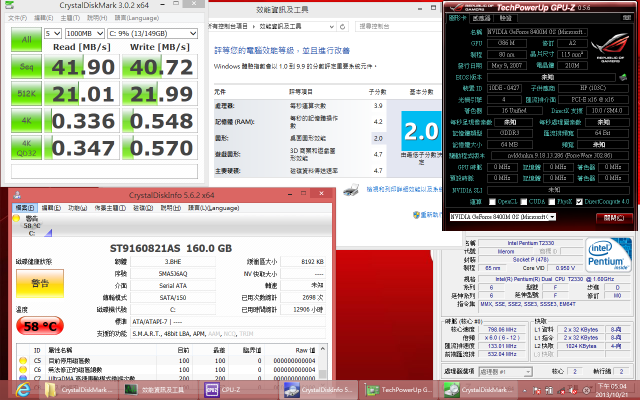This screenshot has height=400, width=640.
Task: Switch to the Validation tab in GPU-Z
Action: 505,18
